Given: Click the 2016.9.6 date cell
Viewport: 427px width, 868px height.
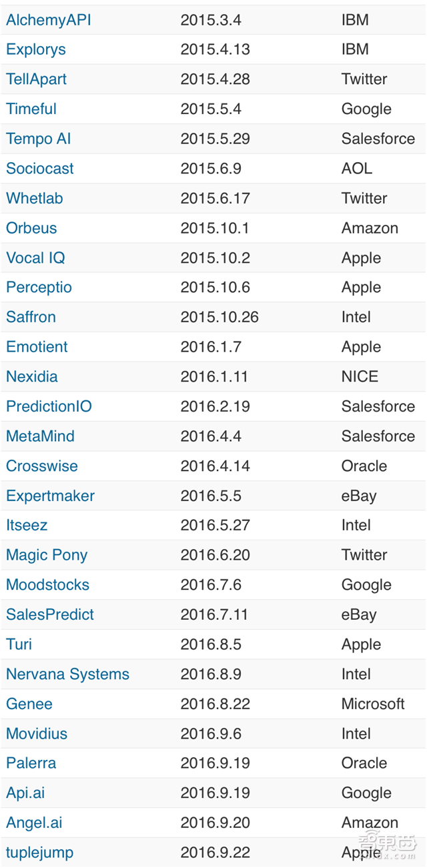Looking at the screenshot, I should [x=211, y=734].
